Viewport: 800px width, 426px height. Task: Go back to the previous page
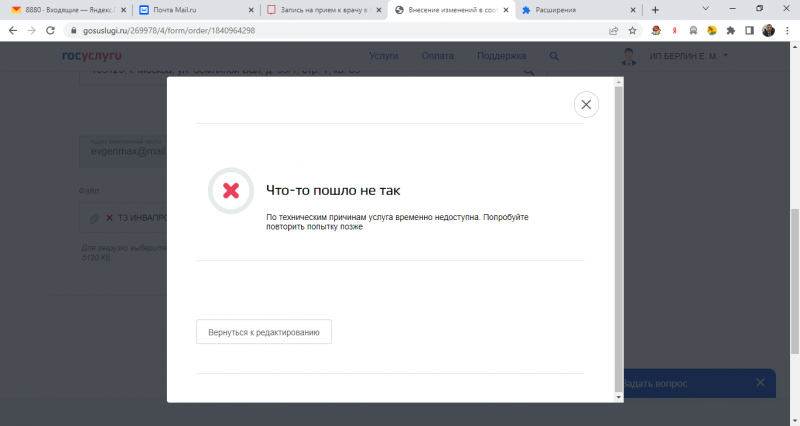pos(13,30)
